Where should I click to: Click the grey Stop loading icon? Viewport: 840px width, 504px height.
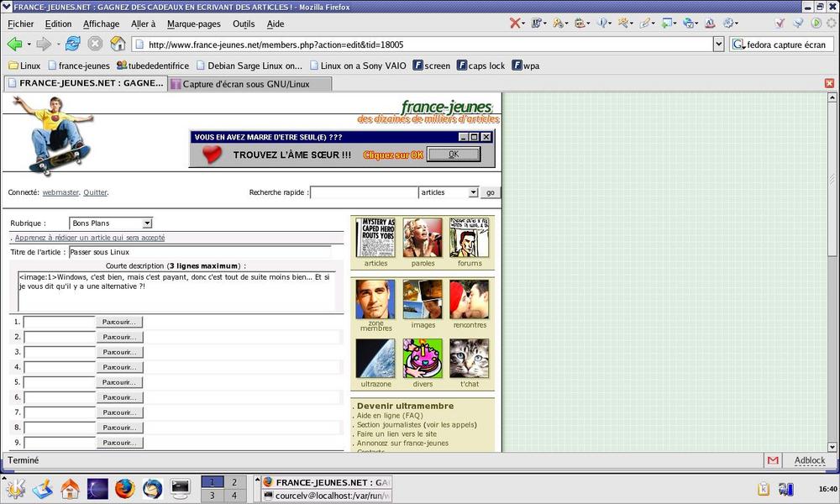pyautogui.click(x=95, y=44)
